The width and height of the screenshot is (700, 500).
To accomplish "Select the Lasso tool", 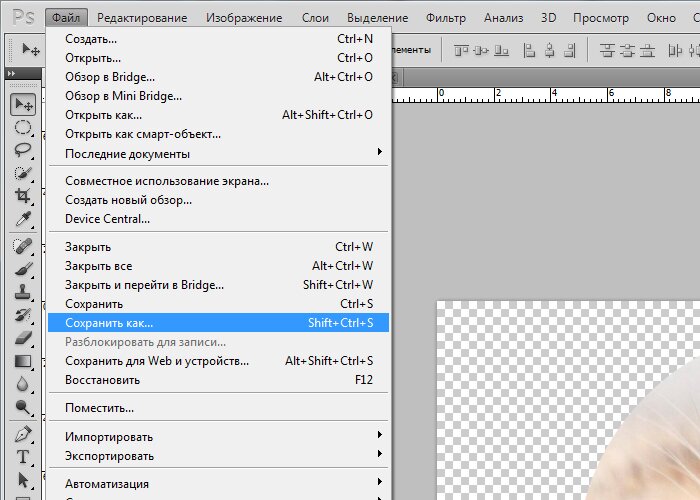I will [23, 150].
